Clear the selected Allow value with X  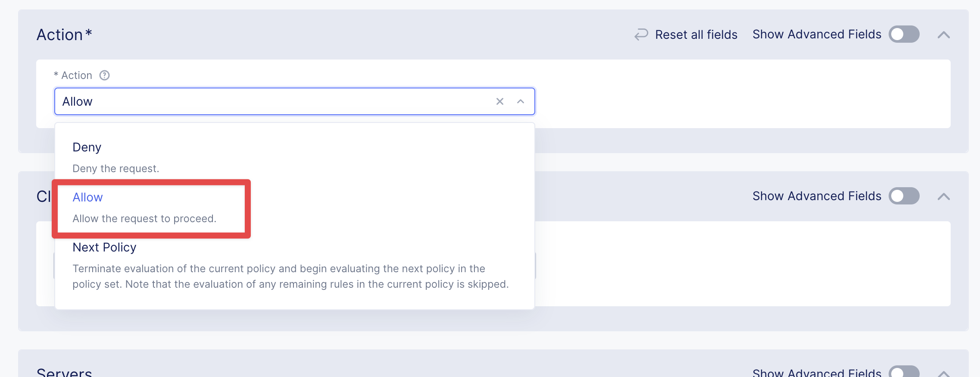[x=499, y=101]
